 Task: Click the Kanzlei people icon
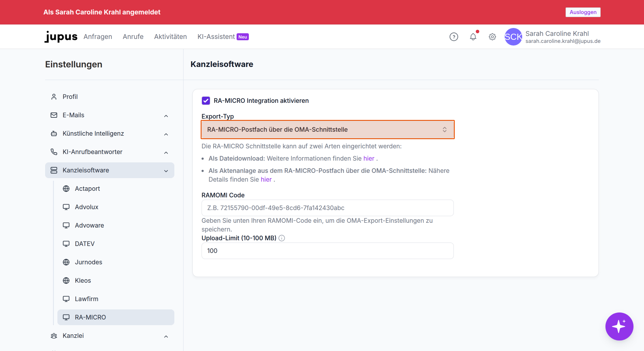pyautogui.click(x=54, y=336)
